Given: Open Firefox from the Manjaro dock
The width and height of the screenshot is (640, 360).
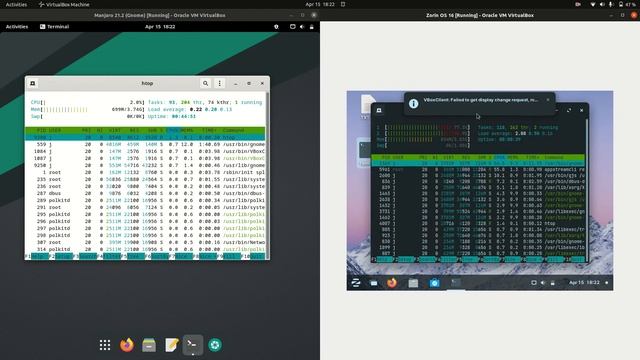Looking at the screenshot, I should pos(127,345).
